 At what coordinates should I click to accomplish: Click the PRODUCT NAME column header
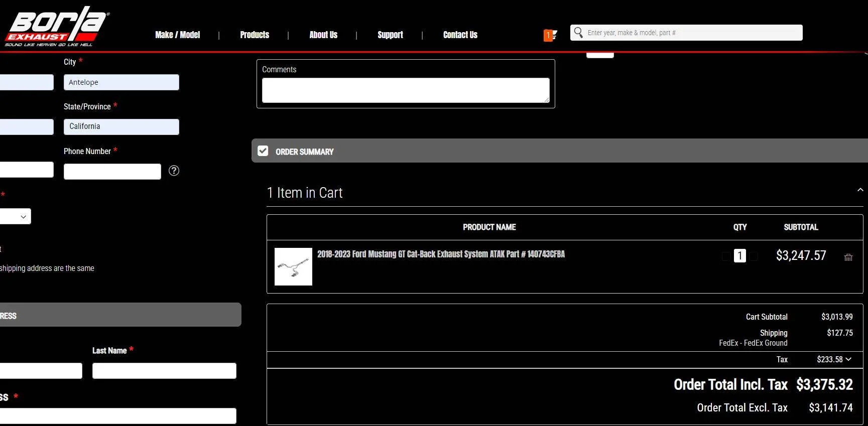pyautogui.click(x=489, y=227)
